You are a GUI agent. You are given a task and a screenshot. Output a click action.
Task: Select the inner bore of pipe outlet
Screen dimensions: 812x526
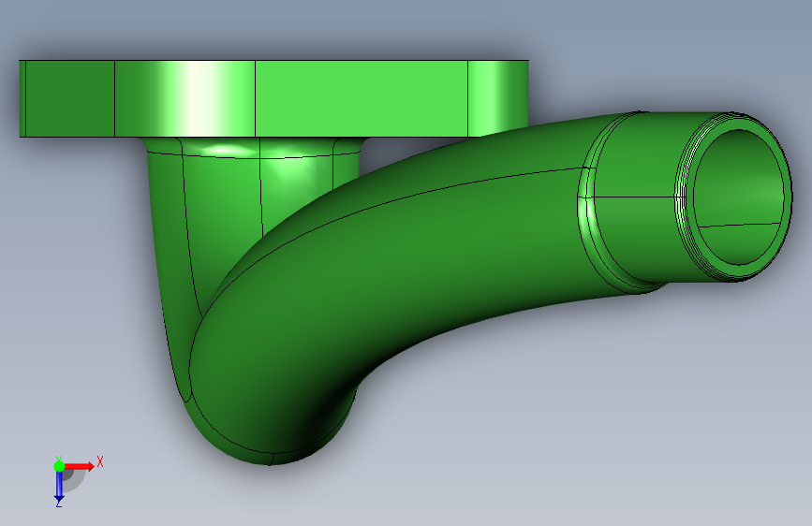coord(740,197)
